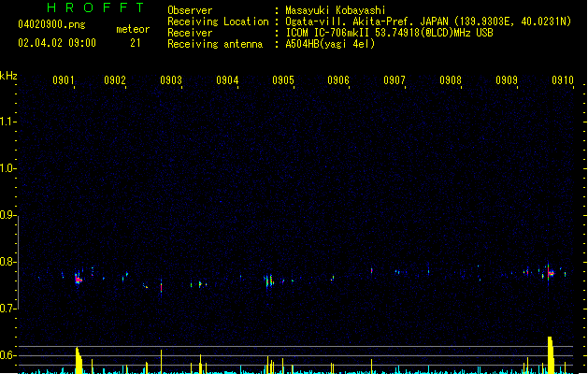Click the kHz axis unit label
The image size is (588, 374).
pyautogui.click(x=8, y=76)
